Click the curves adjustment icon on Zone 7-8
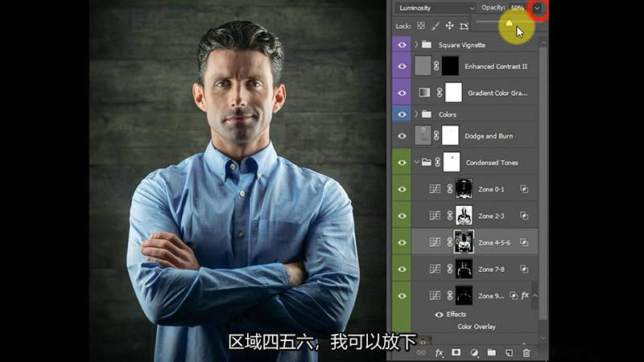 [435, 269]
